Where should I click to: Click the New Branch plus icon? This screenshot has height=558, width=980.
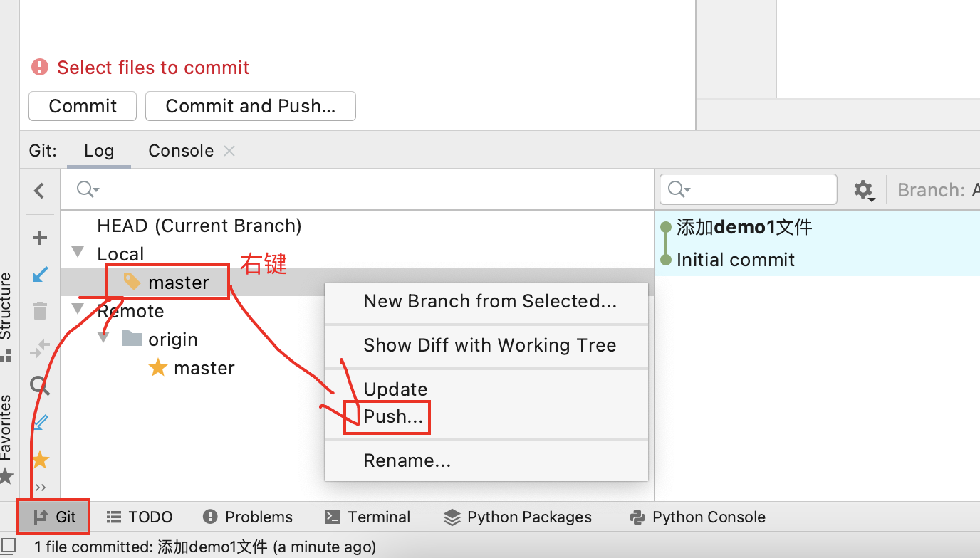click(x=40, y=238)
